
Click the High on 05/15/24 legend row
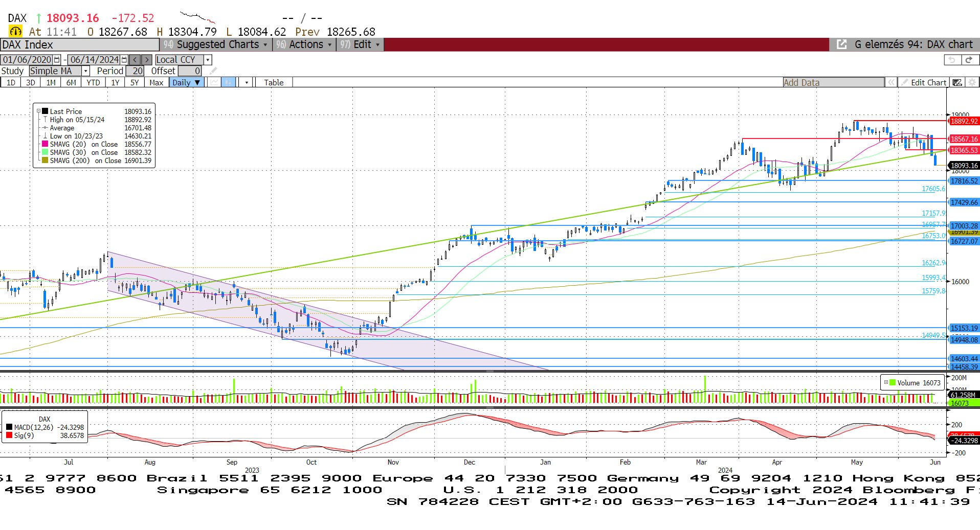pos(97,120)
